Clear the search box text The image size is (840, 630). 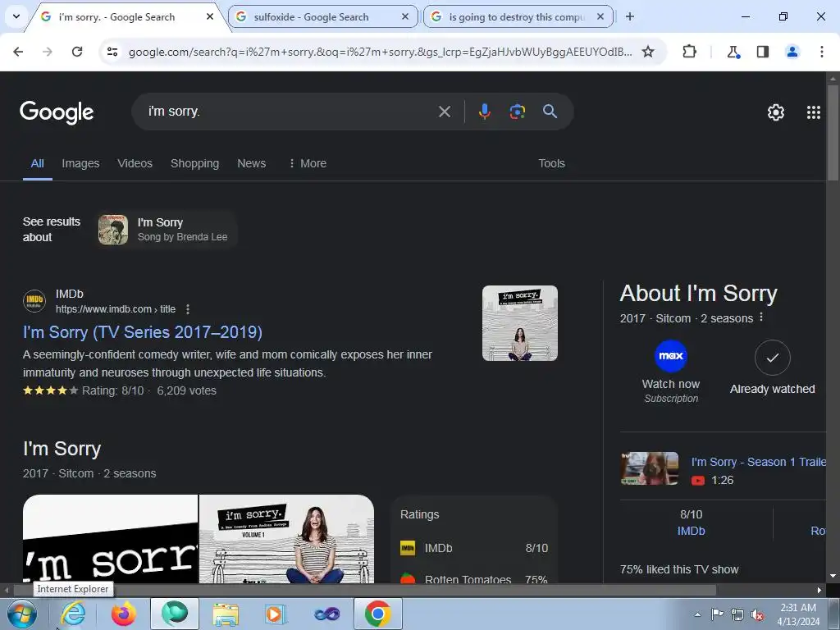445,112
